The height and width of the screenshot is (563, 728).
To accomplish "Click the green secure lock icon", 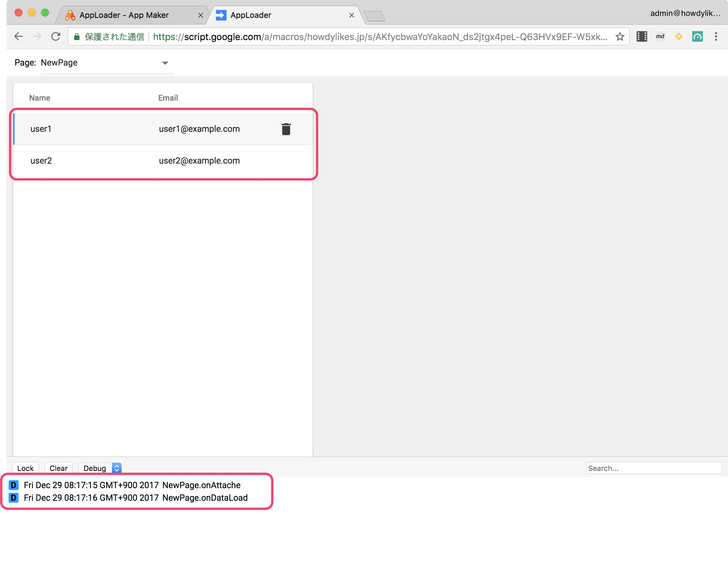I will [x=77, y=37].
